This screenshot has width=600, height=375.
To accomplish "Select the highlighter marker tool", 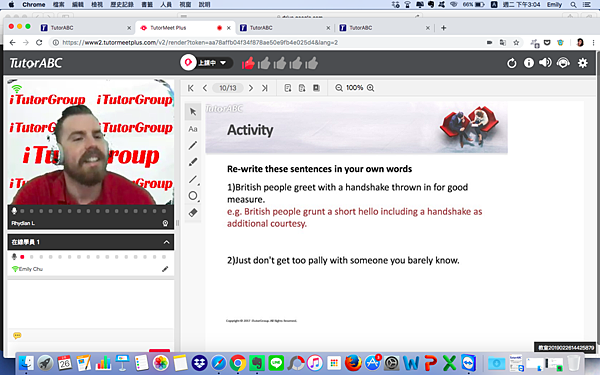I will pyautogui.click(x=193, y=162).
